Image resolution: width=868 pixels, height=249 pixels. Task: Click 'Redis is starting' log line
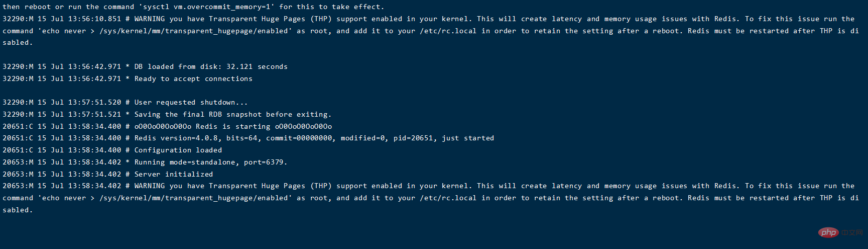(x=167, y=127)
